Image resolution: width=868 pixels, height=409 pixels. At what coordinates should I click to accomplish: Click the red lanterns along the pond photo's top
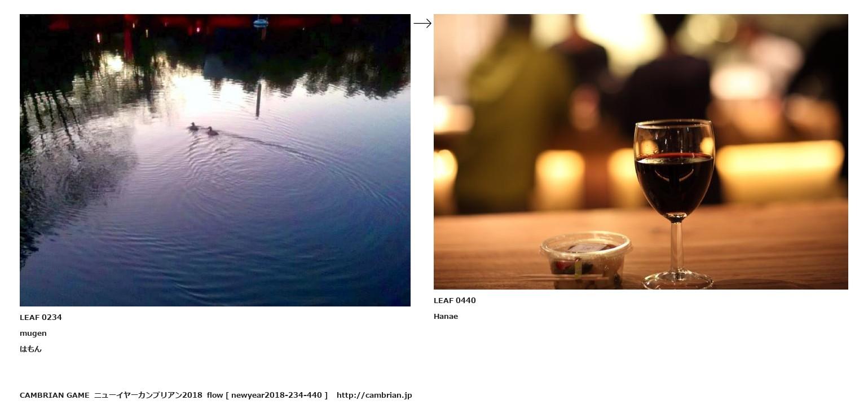pyautogui.click(x=203, y=23)
